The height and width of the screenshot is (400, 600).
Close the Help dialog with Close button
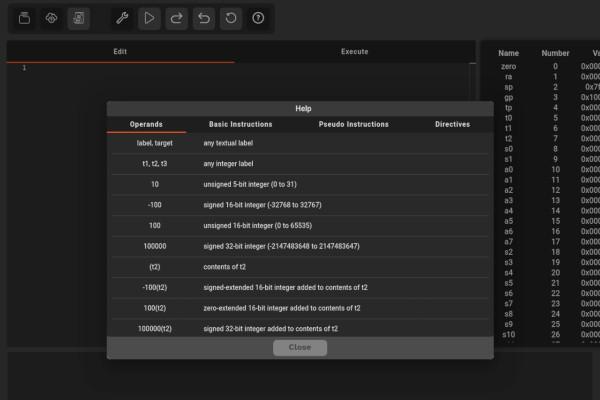[x=299, y=347]
